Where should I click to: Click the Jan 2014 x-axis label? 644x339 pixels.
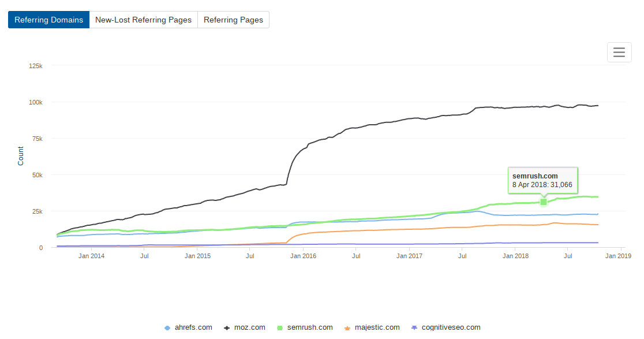(91, 256)
